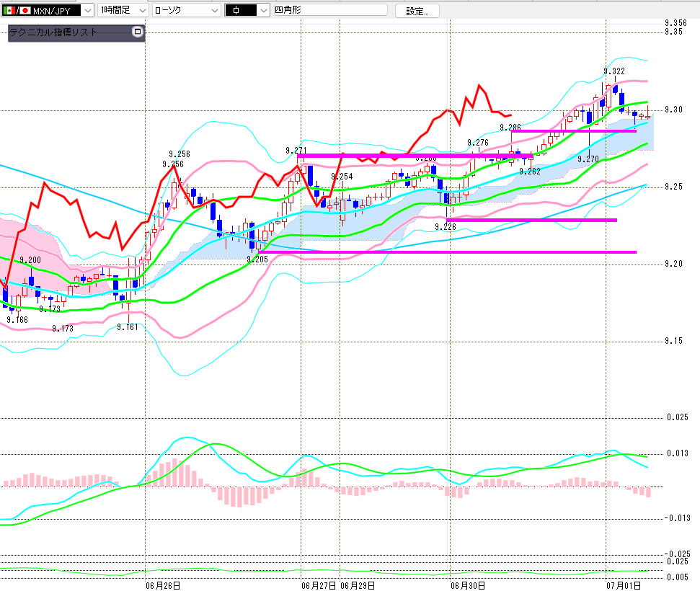Screen dimensions: 700x591
Task: Select the short magenta line at 9.286
Action: [574, 130]
